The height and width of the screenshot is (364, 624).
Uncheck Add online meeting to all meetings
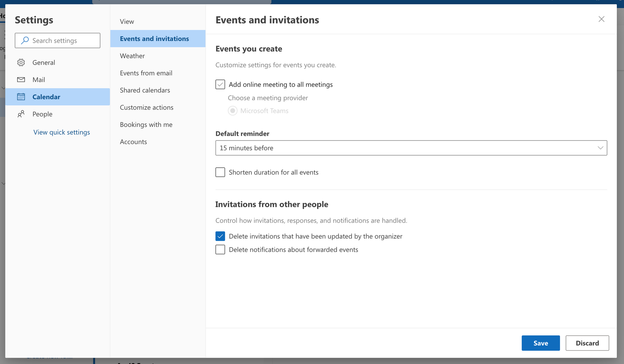click(x=220, y=84)
